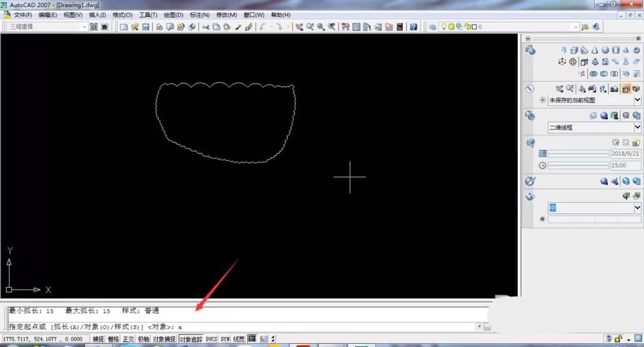Expand the 未保存的当前视图 view dropdown
644x347 pixels.
(637, 100)
